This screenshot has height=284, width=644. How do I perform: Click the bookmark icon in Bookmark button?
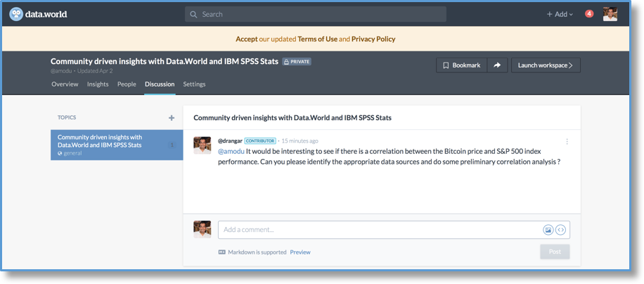tap(446, 65)
